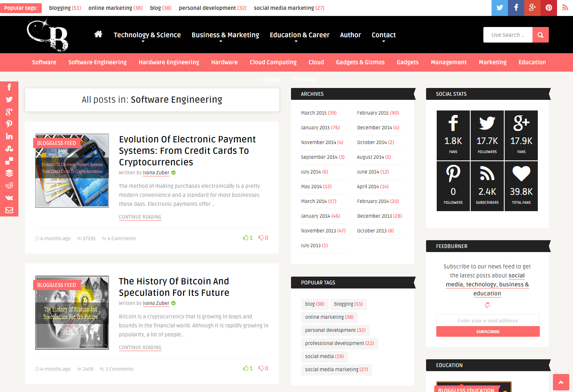
Task: Select the online marketing tag in Popular Tags
Action: (329, 317)
